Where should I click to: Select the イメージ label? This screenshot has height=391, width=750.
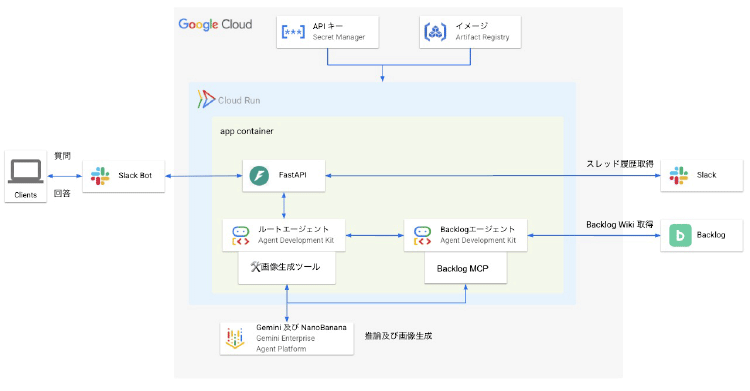coord(472,26)
